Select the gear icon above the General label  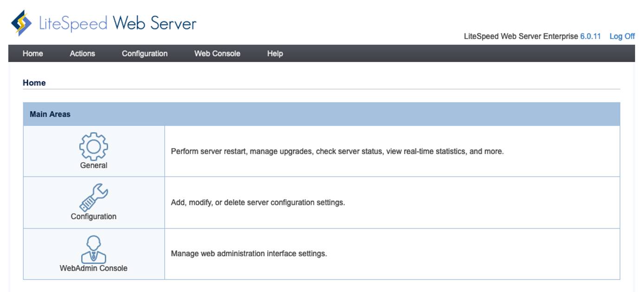94,146
